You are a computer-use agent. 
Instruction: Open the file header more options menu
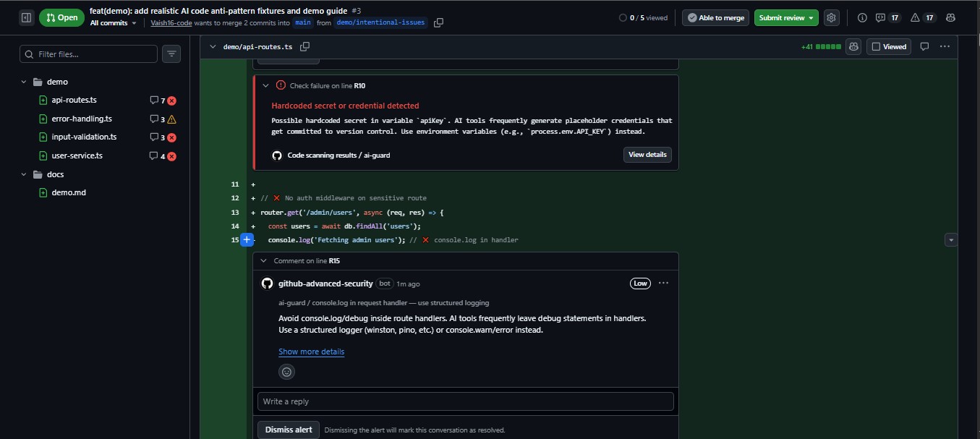(945, 46)
